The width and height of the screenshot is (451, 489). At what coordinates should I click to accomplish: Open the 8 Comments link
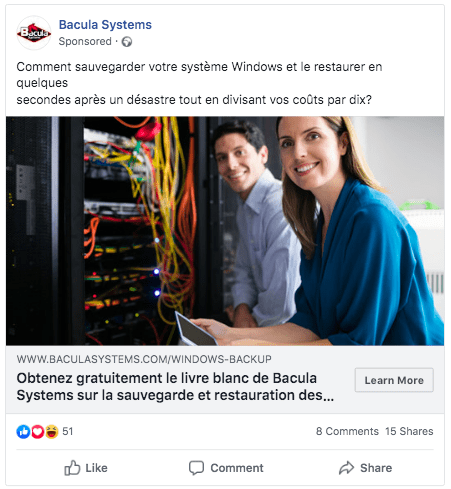[x=347, y=431]
